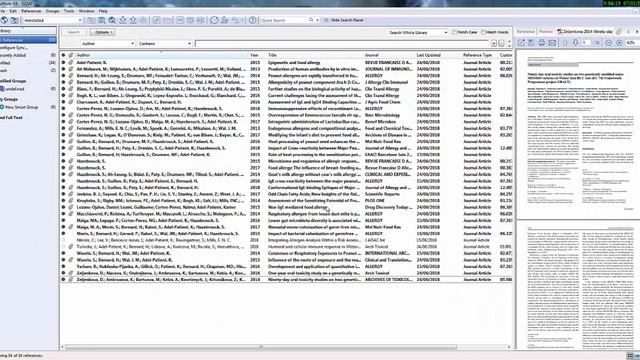Open the Options dropdown button
The image size is (640, 360).
click(102, 32)
